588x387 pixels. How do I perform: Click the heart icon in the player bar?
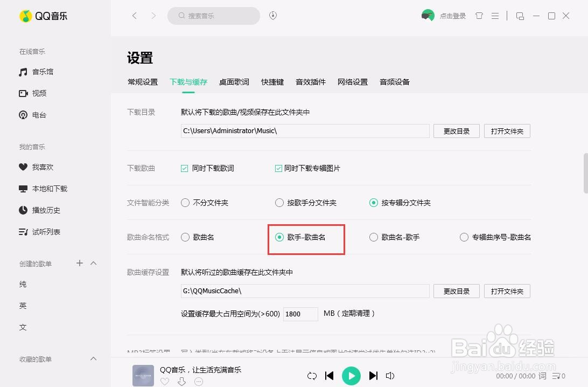[x=165, y=381]
